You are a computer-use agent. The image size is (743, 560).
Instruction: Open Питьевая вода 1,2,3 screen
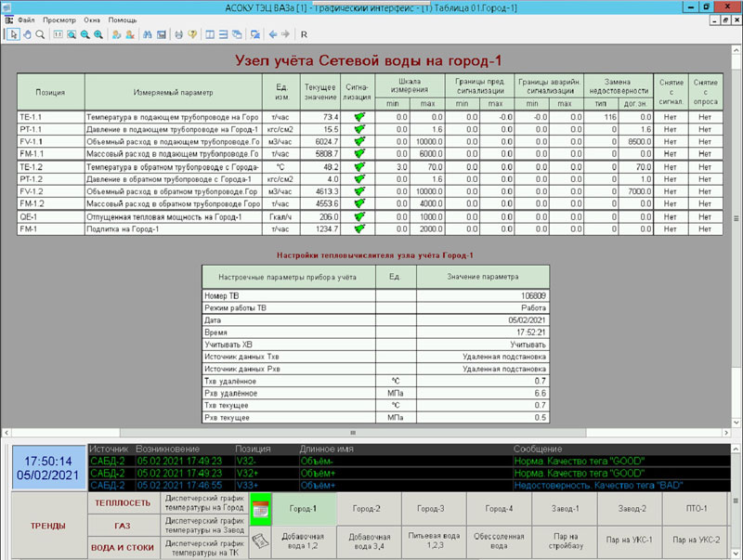434,541
